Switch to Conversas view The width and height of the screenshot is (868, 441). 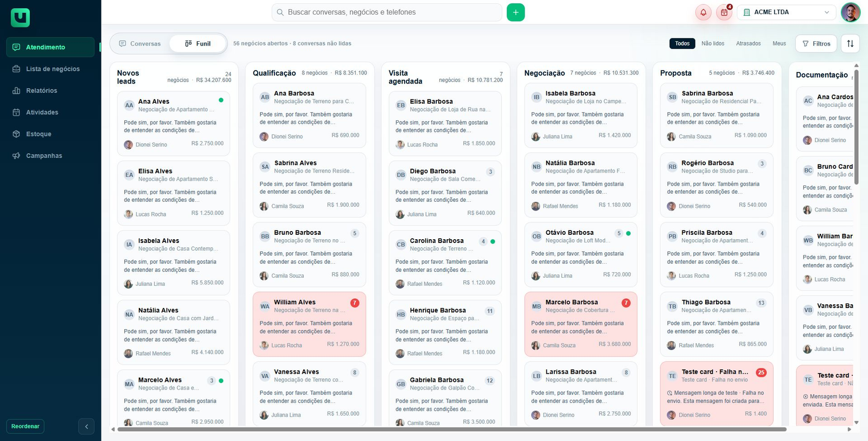coord(140,43)
